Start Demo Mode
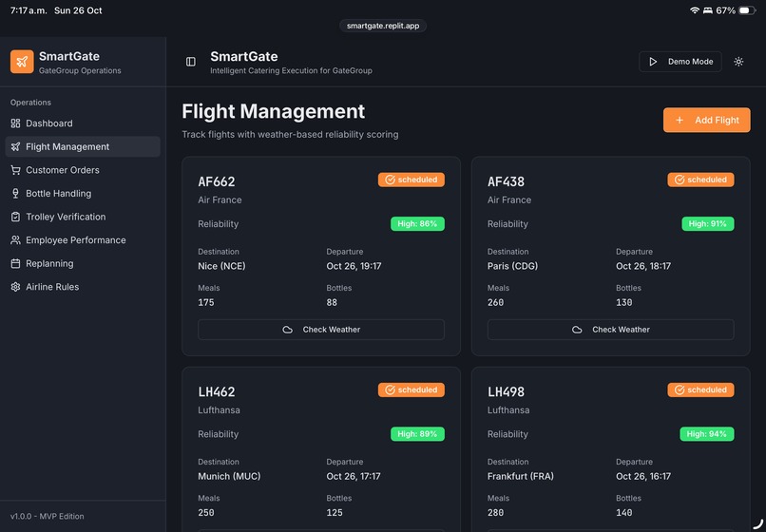Screen dimensions: 766x532 coord(680,62)
